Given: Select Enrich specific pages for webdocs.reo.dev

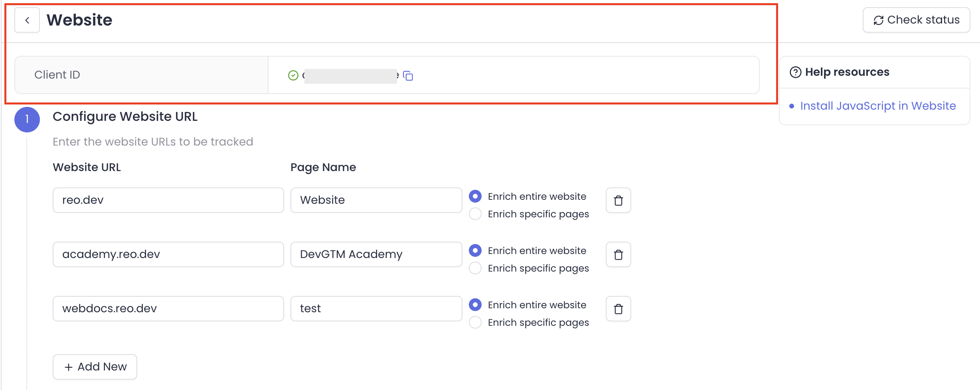Looking at the screenshot, I should click(x=475, y=323).
